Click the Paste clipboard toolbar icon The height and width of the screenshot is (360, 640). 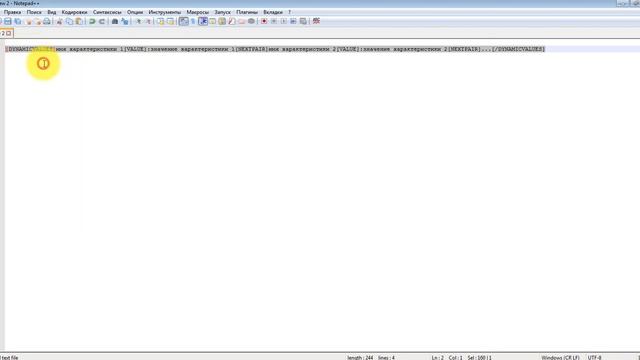(79, 21)
